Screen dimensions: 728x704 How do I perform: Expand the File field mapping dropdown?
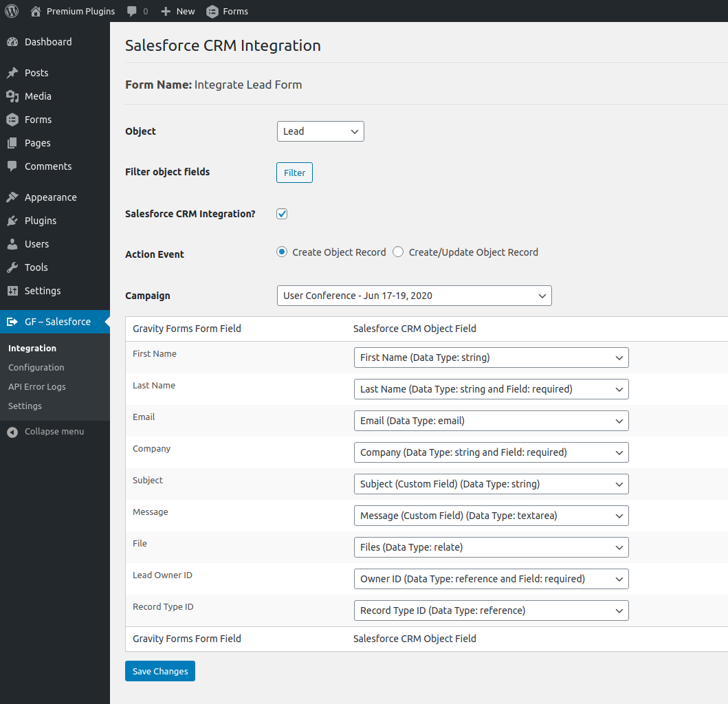[x=492, y=547]
